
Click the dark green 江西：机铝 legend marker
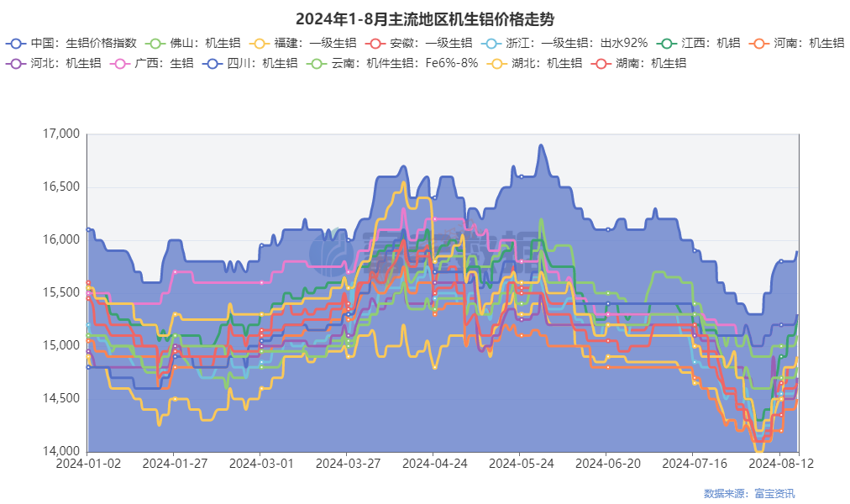[x=668, y=43]
